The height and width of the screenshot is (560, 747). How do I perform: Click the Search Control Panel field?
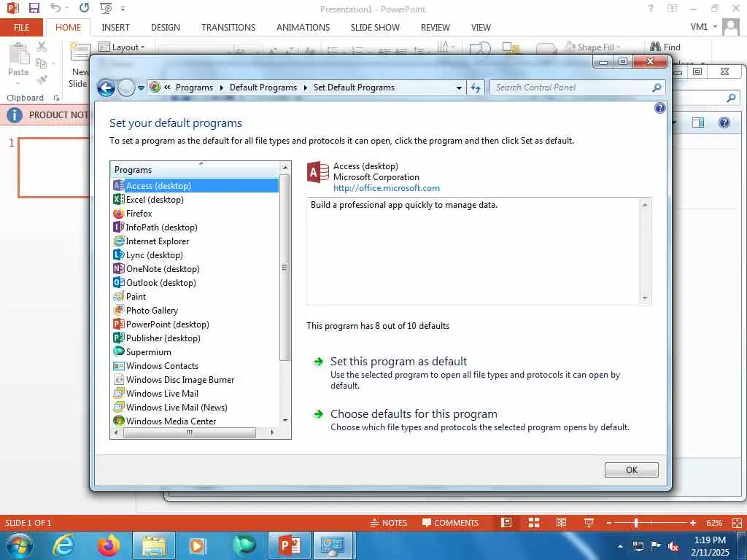[x=572, y=87]
